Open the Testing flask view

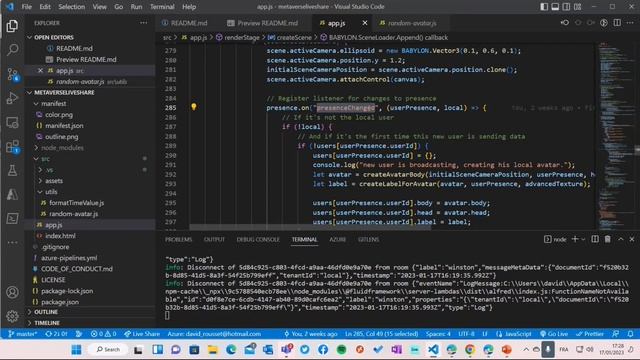tap(12, 171)
